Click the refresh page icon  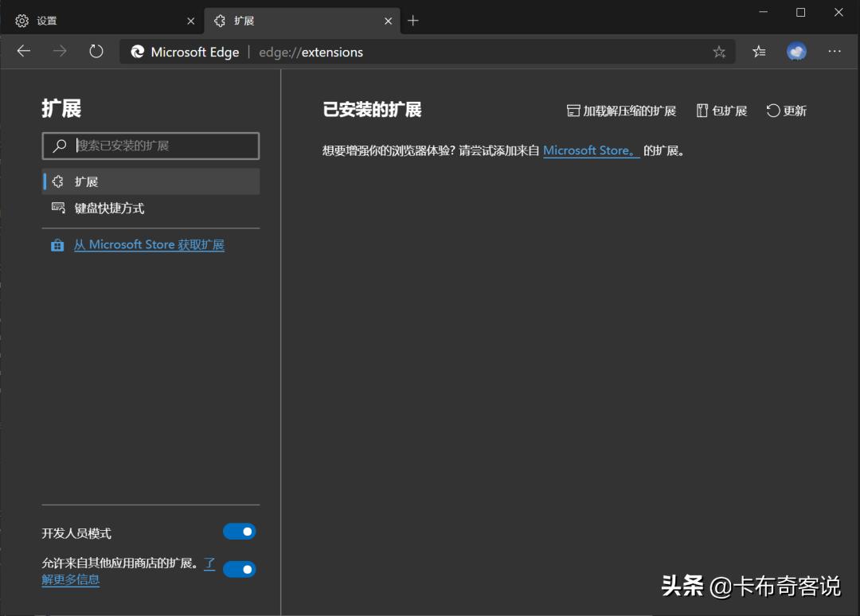96,50
